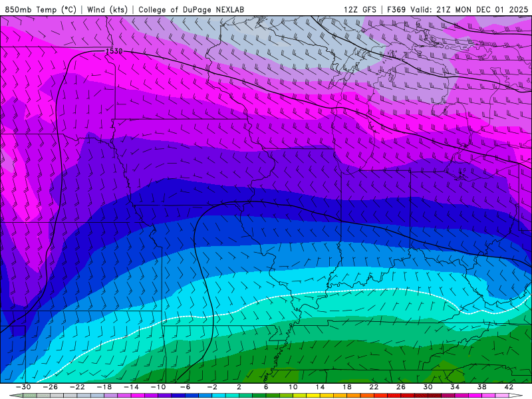This screenshot has height=399, width=532.
Task: Click the "1530" contour height label
Action: [114, 51]
